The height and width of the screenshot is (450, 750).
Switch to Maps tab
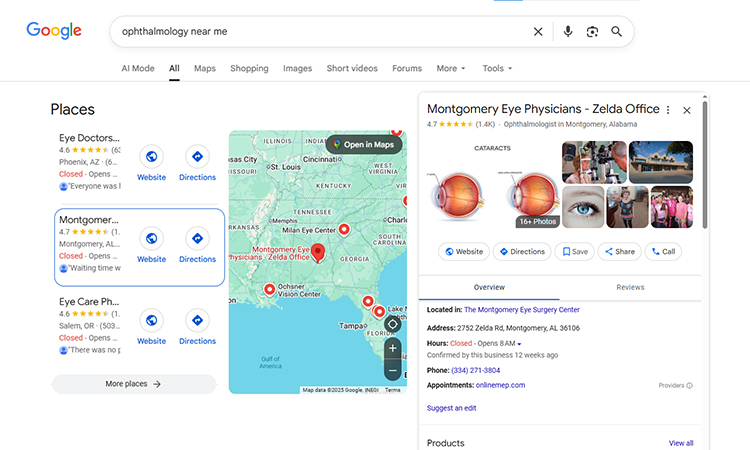(205, 68)
